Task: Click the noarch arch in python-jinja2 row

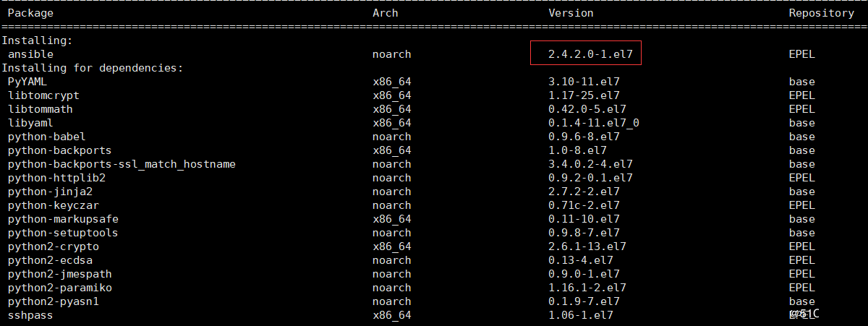Action: pos(392,192)
